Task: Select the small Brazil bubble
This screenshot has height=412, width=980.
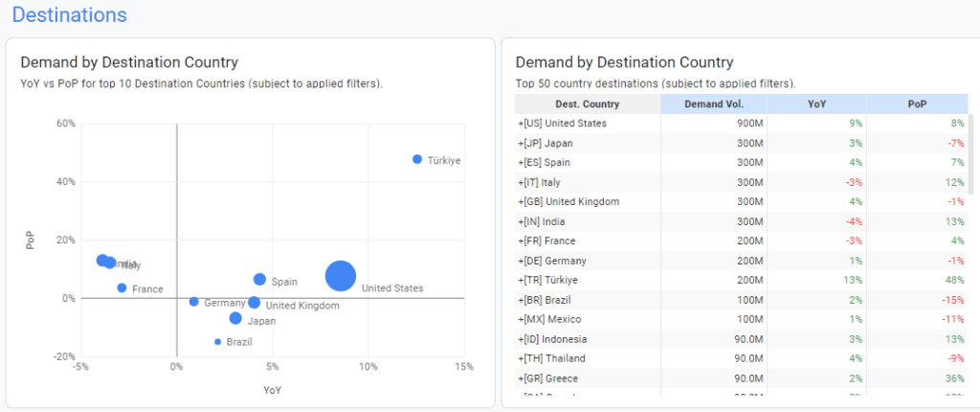Action: pos(217,342)
